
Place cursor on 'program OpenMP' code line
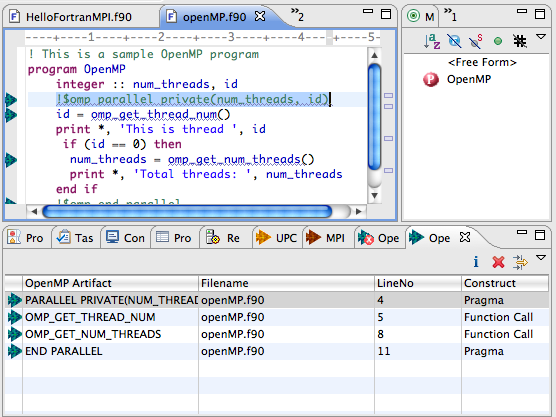coord(77,69)
